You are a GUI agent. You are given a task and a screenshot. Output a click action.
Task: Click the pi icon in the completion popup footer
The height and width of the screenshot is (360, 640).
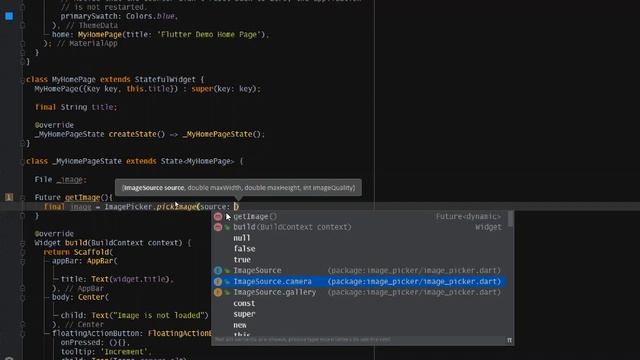(509, 340)
